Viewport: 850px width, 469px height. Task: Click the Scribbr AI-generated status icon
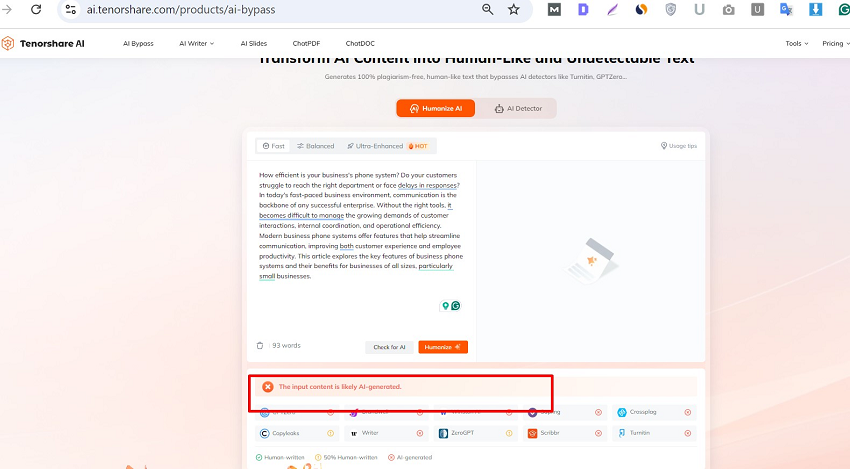coord(598,433)
